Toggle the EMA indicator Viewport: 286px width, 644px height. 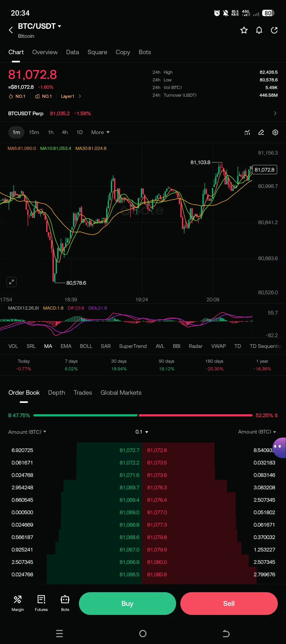pyautogui.click(x=66, y=346)
